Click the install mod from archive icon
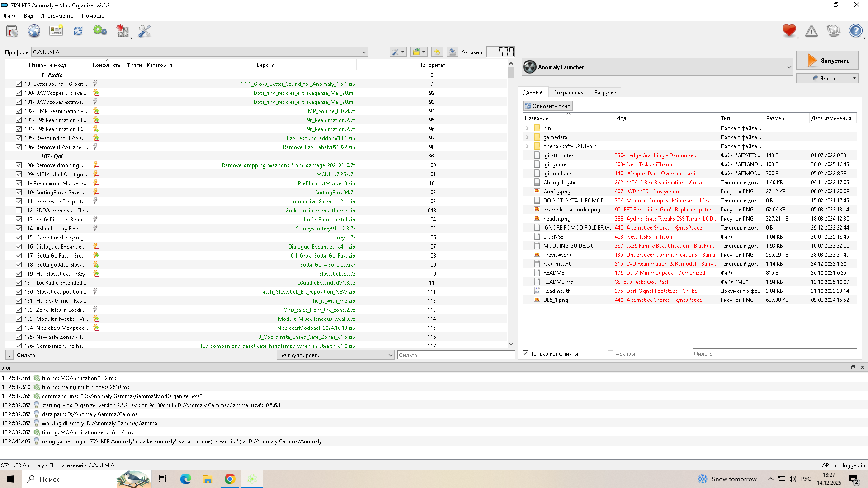Image resolution: width=868 pixels, height=488 pixels. tap(12, 31)
